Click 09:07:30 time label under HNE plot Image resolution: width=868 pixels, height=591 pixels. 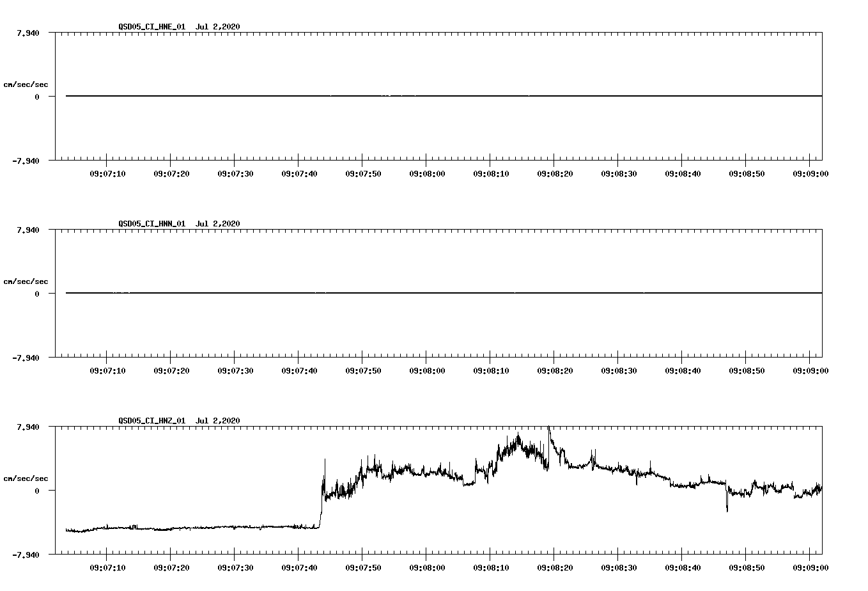[235, 173]
